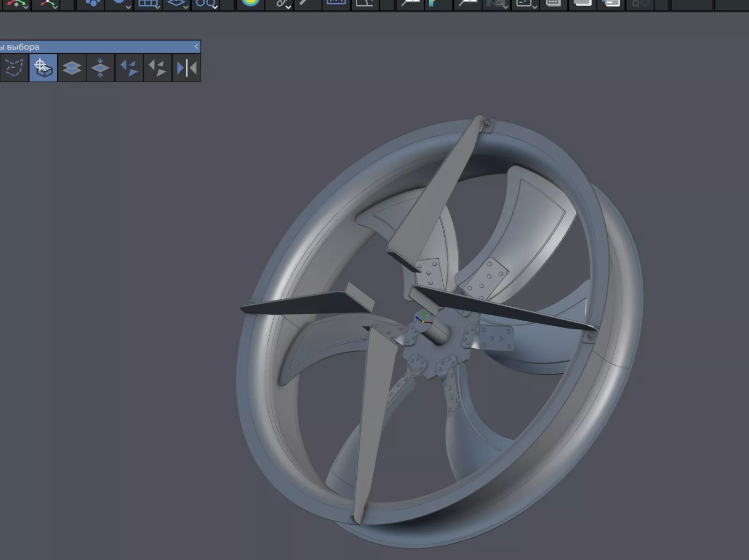Image resolution: width=749 pixels, height=560 pixels.
Task: Click the 'выбора' panel title bar
Action: tap(100, 46)
